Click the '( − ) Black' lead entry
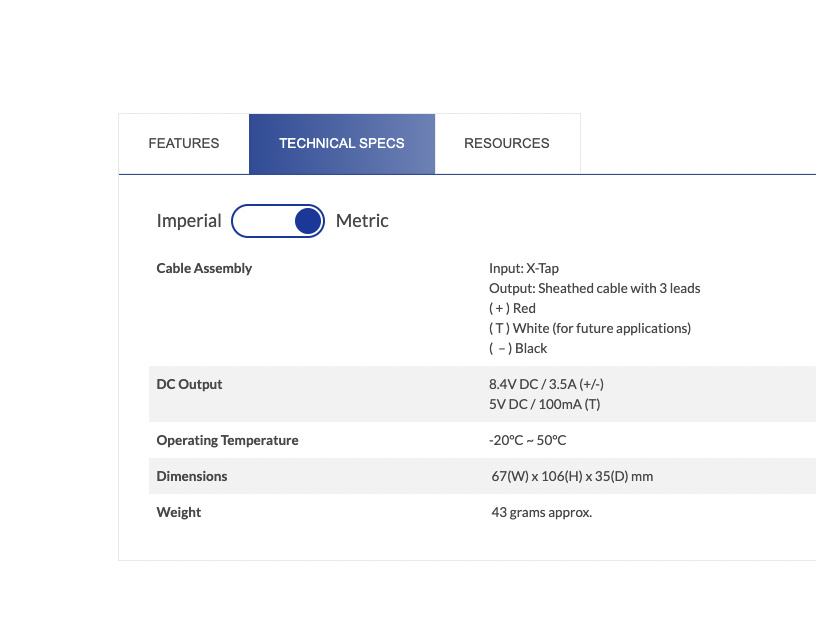The image size is (816, 627). point(518,348)
